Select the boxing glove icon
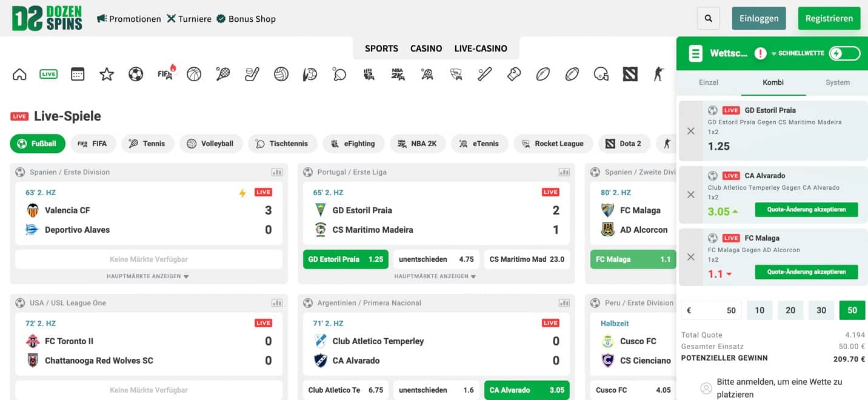Image resolution: width=868 pixels, height=400 pixels. coord(514,75)
